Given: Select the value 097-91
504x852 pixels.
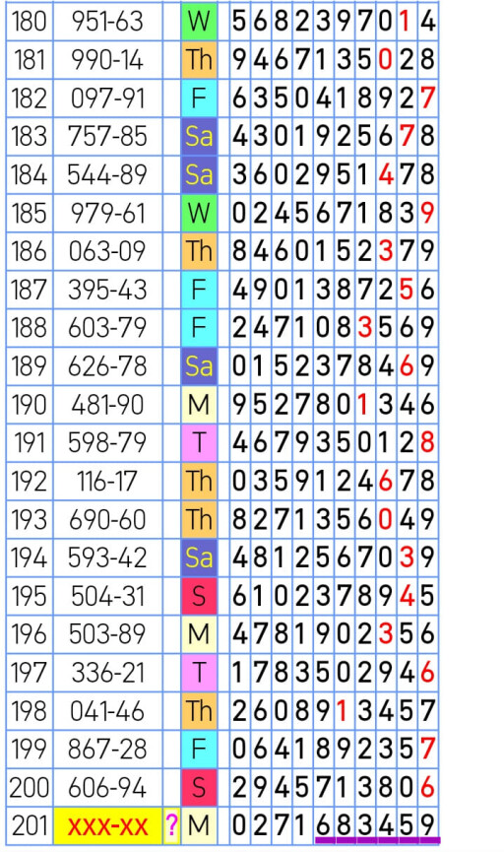Looking at the screenshot, I should click(108, 98).
